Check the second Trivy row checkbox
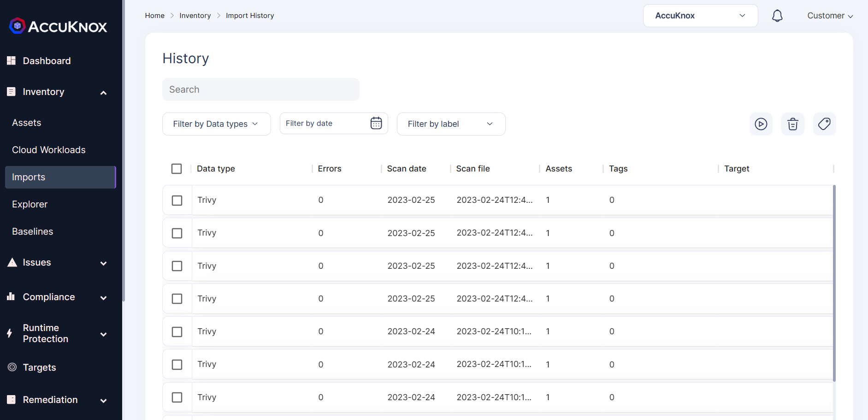Image resolution: width=868 pixels, height=420 pixels. click(x=177, y=233)
